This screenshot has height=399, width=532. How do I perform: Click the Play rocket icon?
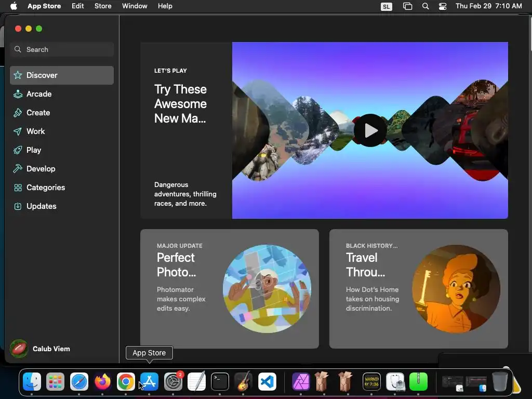(x=18, y=150)
